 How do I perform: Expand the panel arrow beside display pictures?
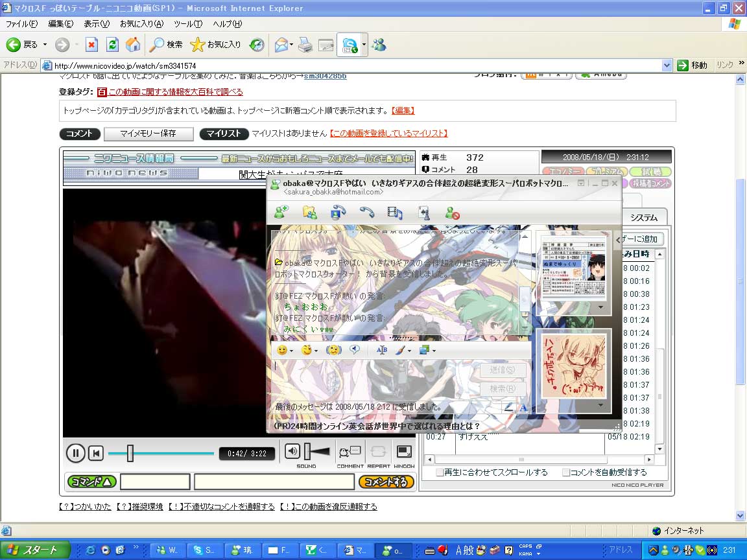[x=618, y=240]
